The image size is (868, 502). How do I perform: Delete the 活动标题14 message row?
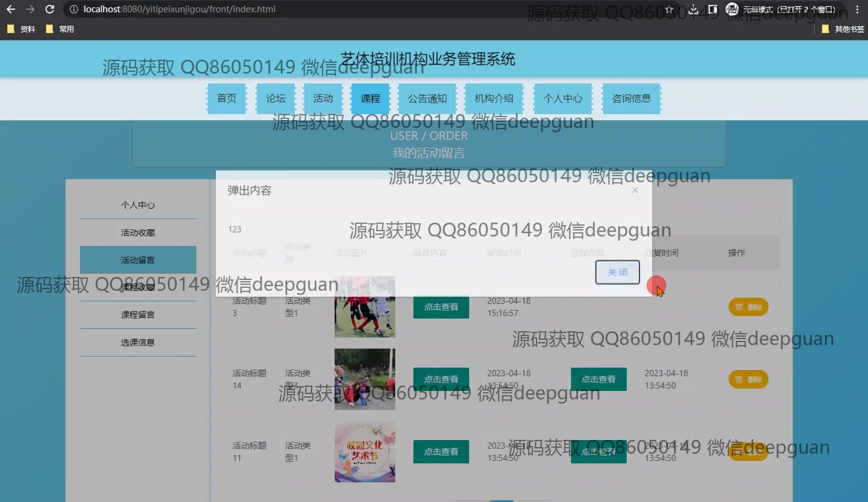click(x=749, y=380)
